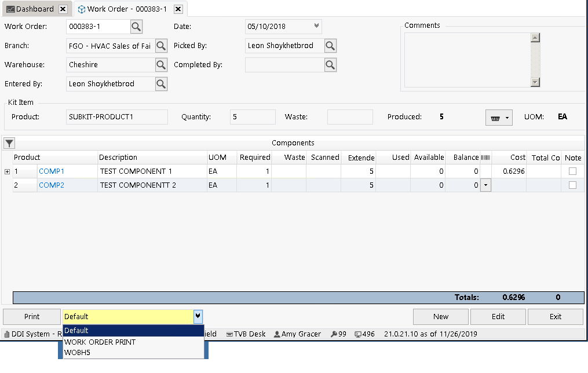Click the Picked By lookup magnifier
The image size is (588, 373).
coord(330,46)
